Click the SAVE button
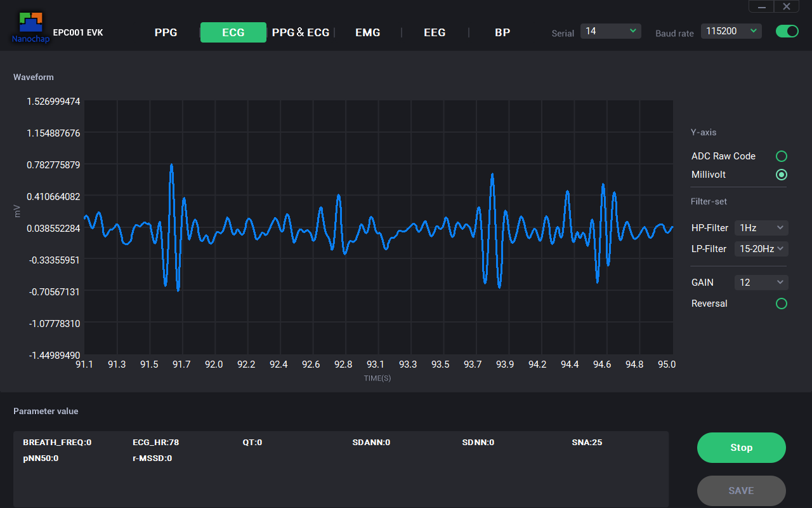 pos(742,491)
